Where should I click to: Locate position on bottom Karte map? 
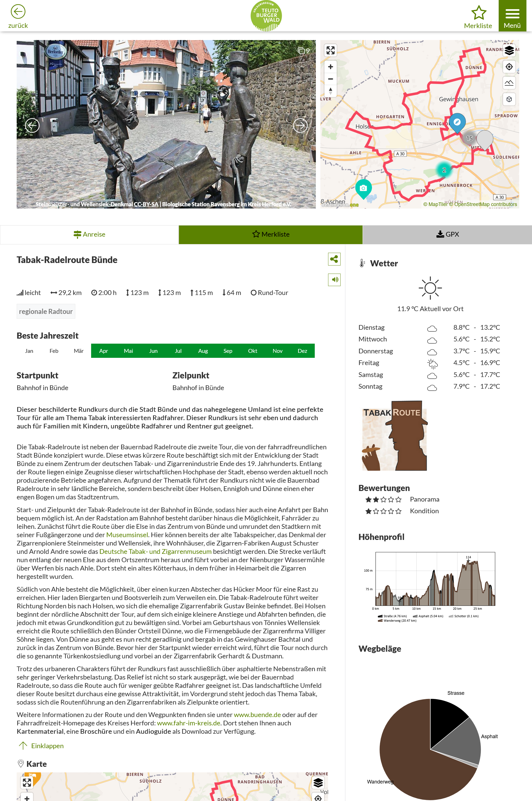[x=318, y=797]
